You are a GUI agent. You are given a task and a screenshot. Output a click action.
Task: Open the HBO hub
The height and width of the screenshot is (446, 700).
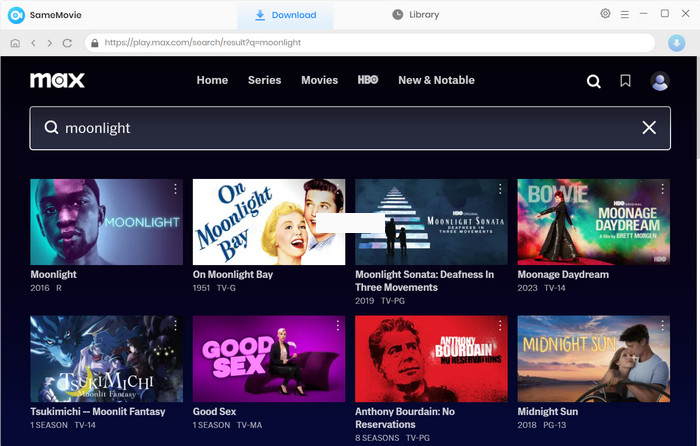pyautogui.click(x=368, y=80)
